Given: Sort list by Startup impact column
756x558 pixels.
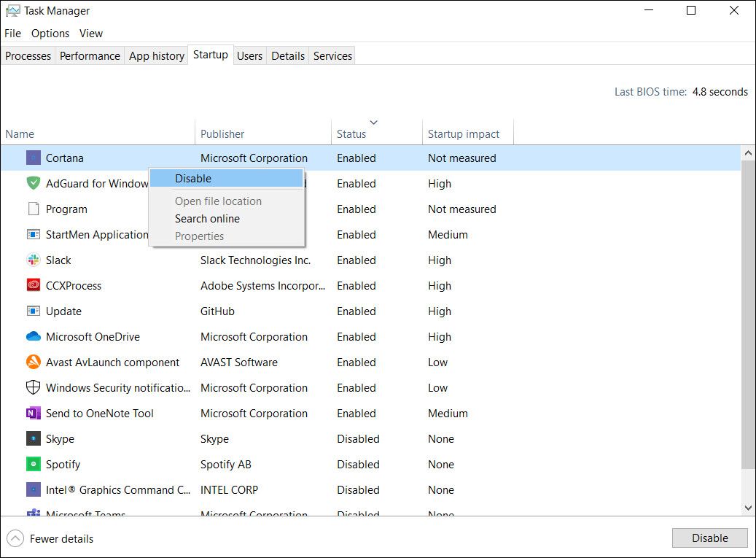Looking at the screenshot, I should pyautogui.click(x=464, y=134).
